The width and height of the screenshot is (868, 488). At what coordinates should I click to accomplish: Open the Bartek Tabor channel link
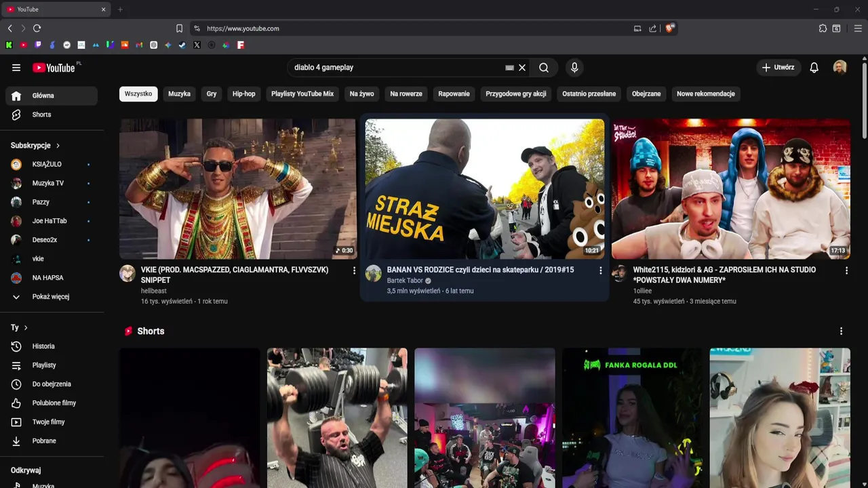405,281
